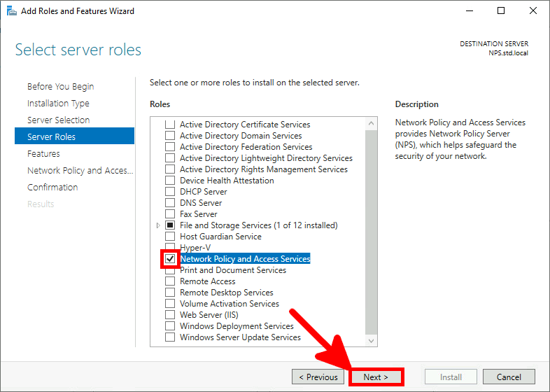Uncheck Network Policy and Access Services checkbox
Image resolution: width=550 pixels, height=392 pixels.
coord(170,259)
